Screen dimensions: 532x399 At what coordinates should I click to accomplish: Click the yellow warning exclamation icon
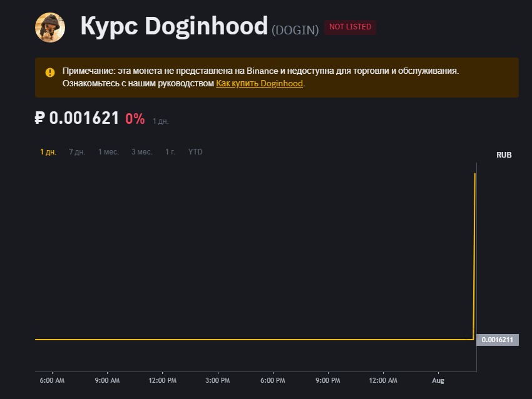pos(50,73)
